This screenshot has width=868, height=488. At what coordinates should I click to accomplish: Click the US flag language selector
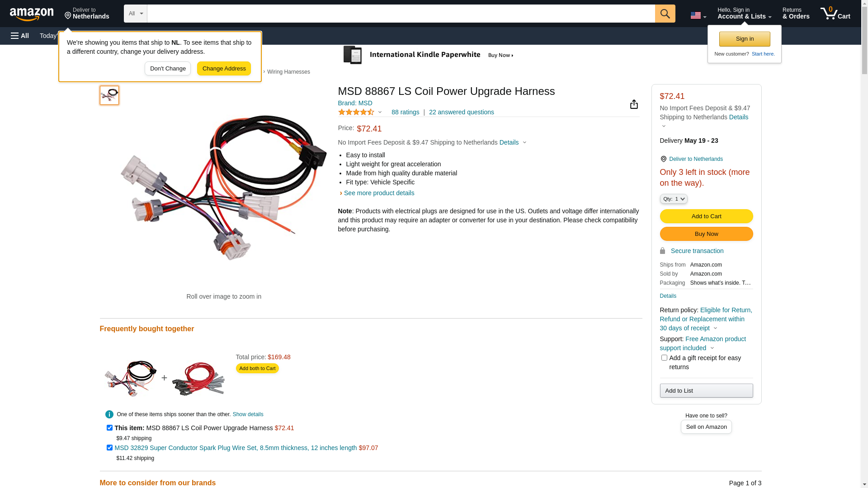[x=698, y=15]
